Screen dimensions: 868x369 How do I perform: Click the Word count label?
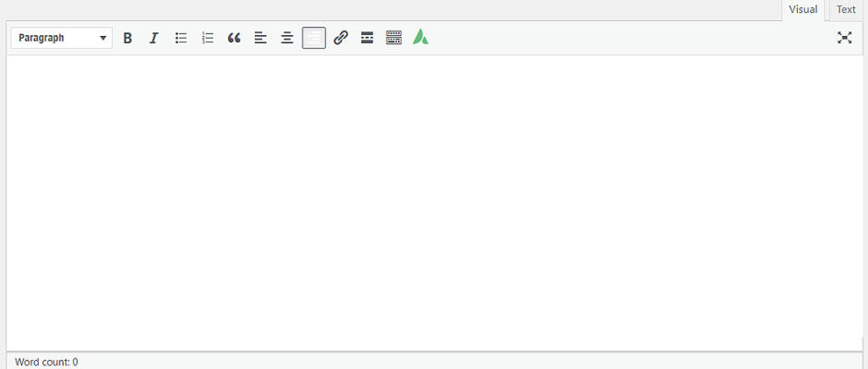47,362
